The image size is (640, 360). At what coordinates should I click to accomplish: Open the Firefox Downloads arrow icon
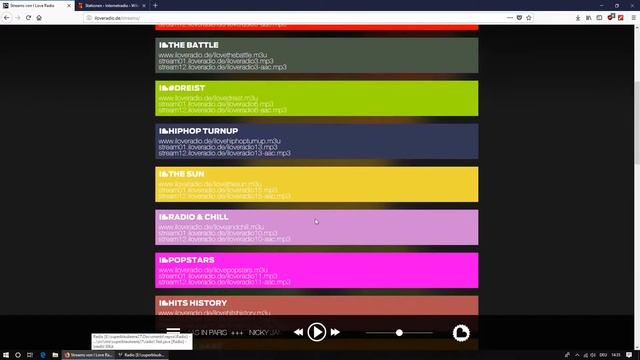[578, 18]
